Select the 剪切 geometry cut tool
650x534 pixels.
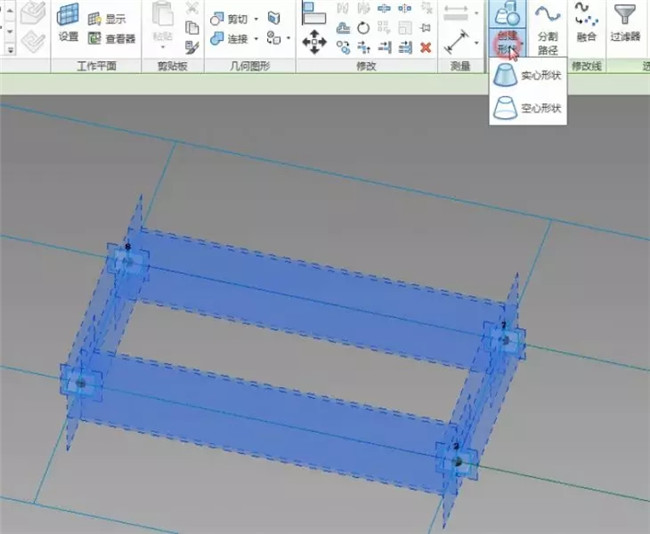click(229, 19)
